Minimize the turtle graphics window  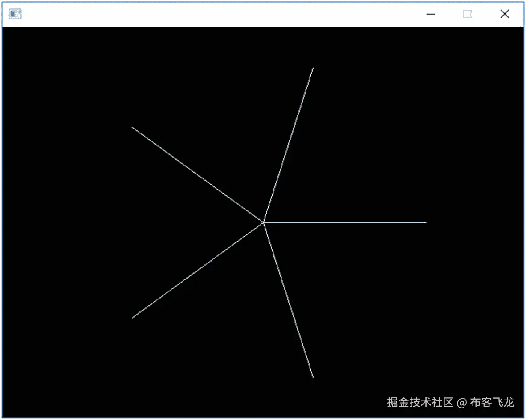(431, 14)
